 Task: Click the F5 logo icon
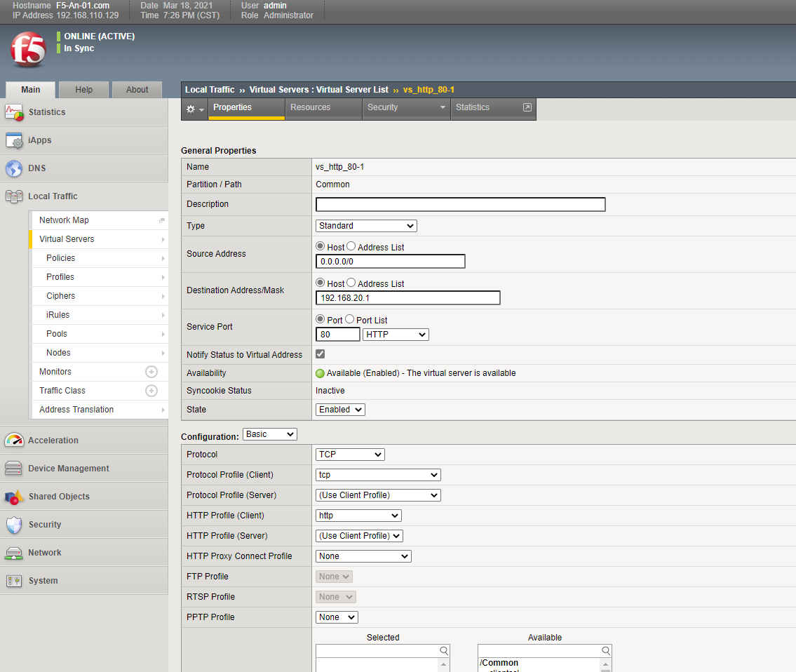pos(28,49)
